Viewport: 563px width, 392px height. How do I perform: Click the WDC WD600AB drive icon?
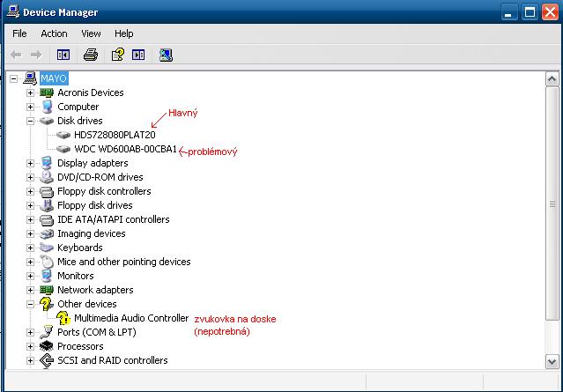(x=63, y=149)
